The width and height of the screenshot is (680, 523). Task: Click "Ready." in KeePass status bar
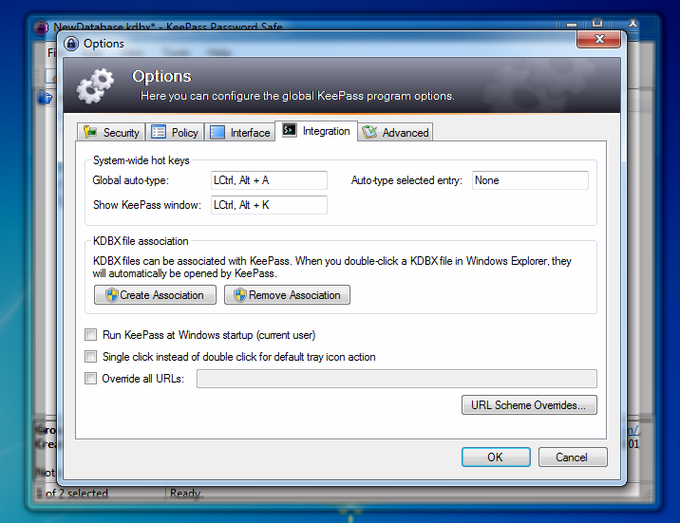(186, 494)
